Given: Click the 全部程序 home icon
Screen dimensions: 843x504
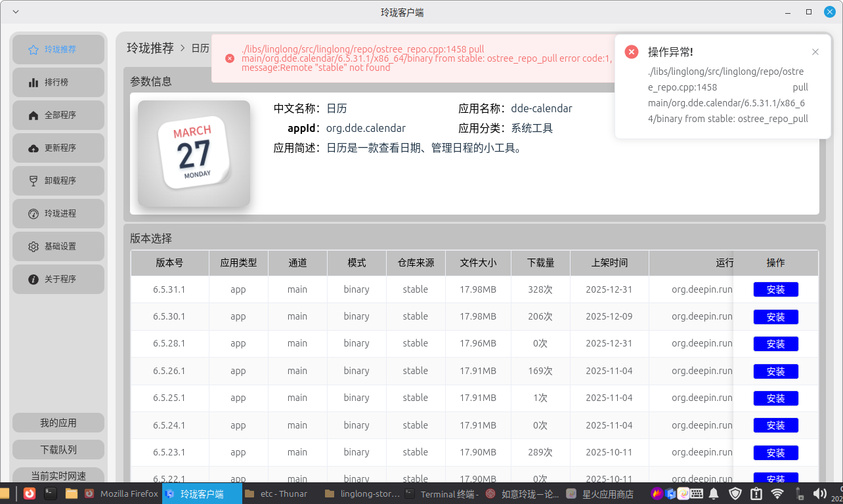Looking at the screenshot, I should pyautogui.click(x=33, y=115).
